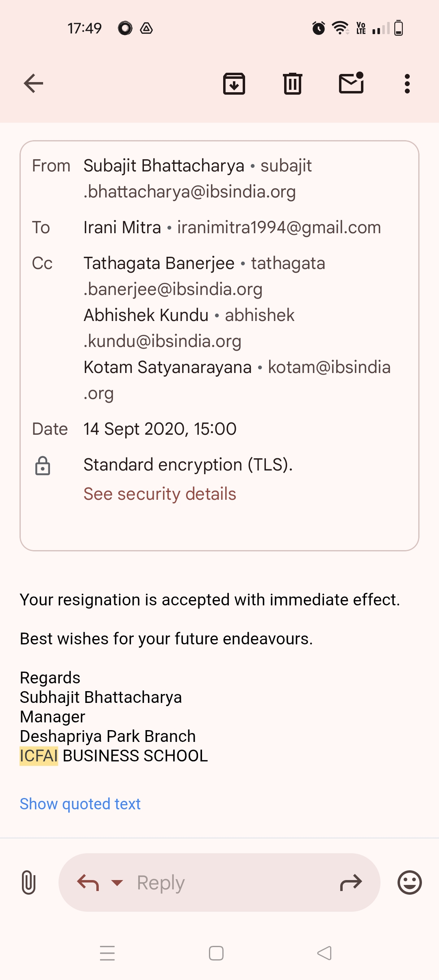Screen dimensions: 439x980
Task: Open reply type dropdown arrow
Action: (117, 882)
